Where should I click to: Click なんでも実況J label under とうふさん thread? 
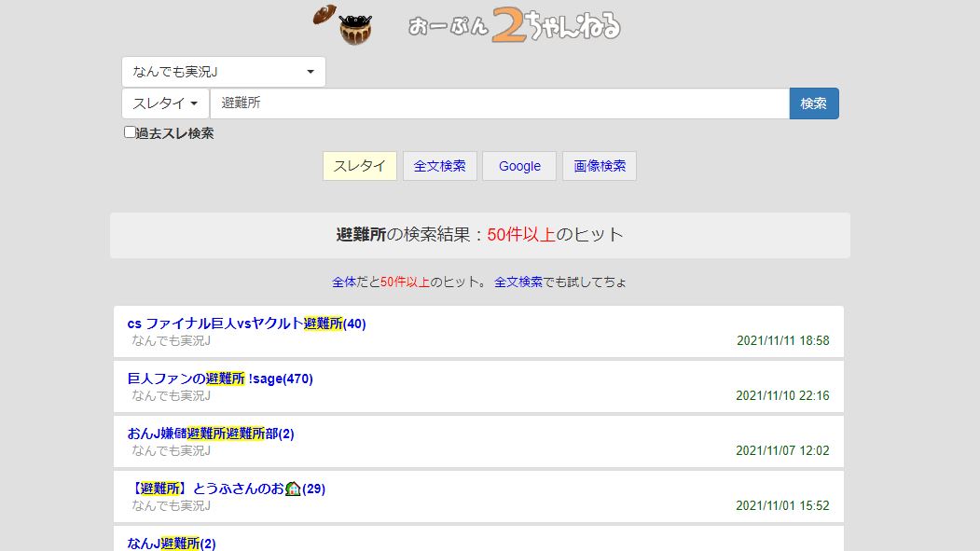point(171,506)
